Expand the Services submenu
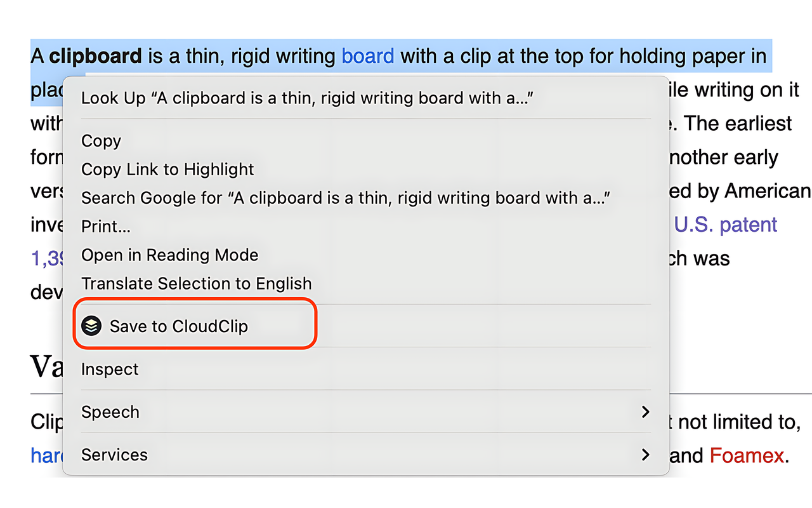This screenshot has width=812, height=508. (115, 455)
